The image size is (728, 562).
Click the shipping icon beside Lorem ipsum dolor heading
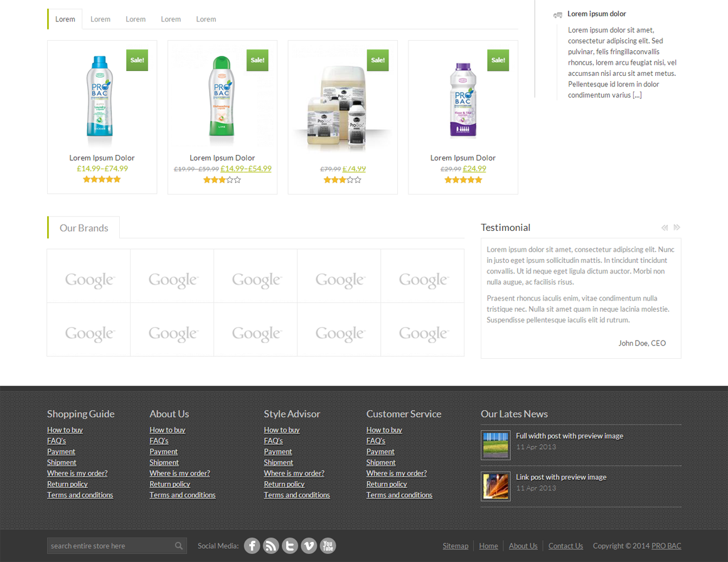coord(557,14)
